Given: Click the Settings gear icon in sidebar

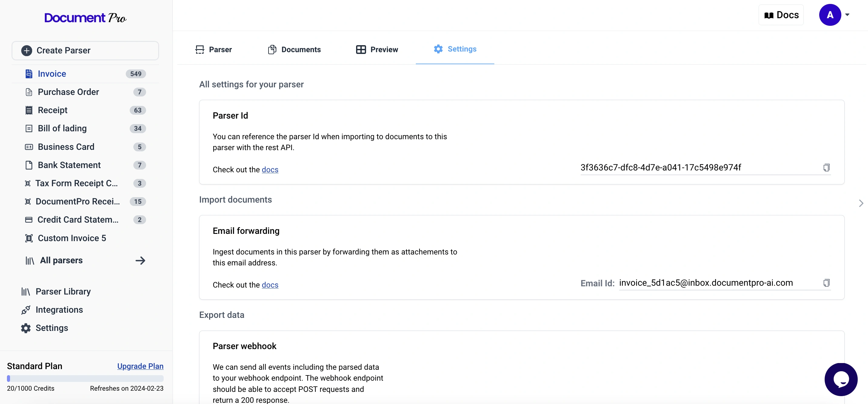Looking at the screenshot, I should pos(25,328).
